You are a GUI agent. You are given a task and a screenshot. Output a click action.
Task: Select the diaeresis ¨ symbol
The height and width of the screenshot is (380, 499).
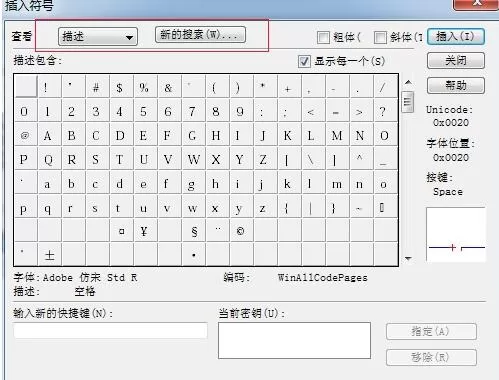[x=218, y=231]
